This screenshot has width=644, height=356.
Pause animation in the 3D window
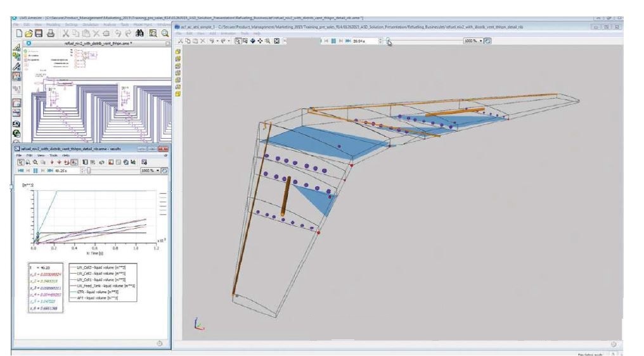point(333,41)
